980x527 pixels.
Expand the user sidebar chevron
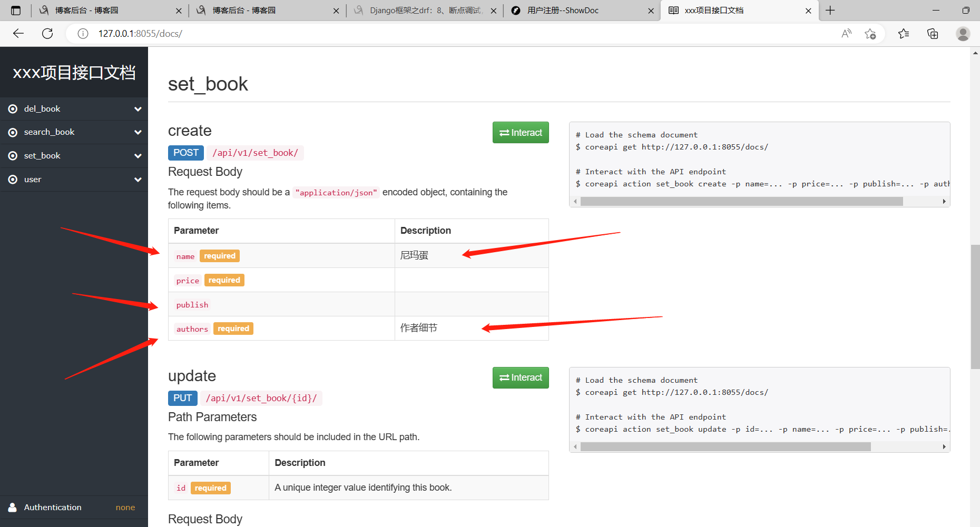click(138, 180)
